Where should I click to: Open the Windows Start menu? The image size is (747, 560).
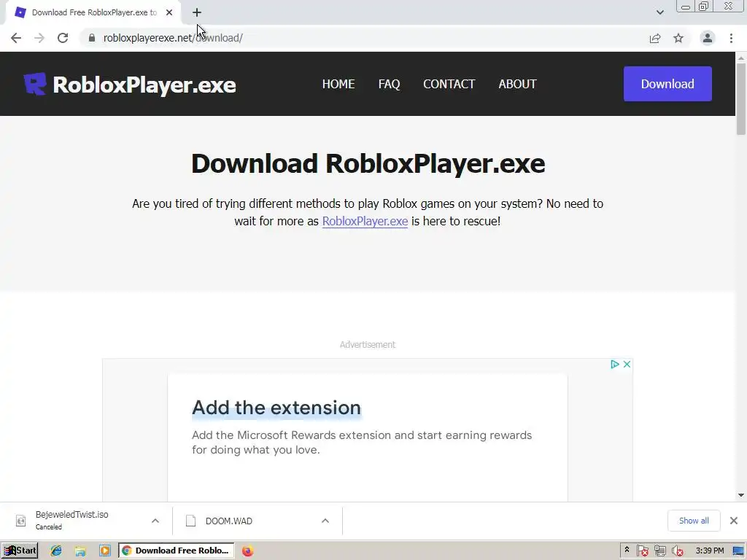[20, 551]
